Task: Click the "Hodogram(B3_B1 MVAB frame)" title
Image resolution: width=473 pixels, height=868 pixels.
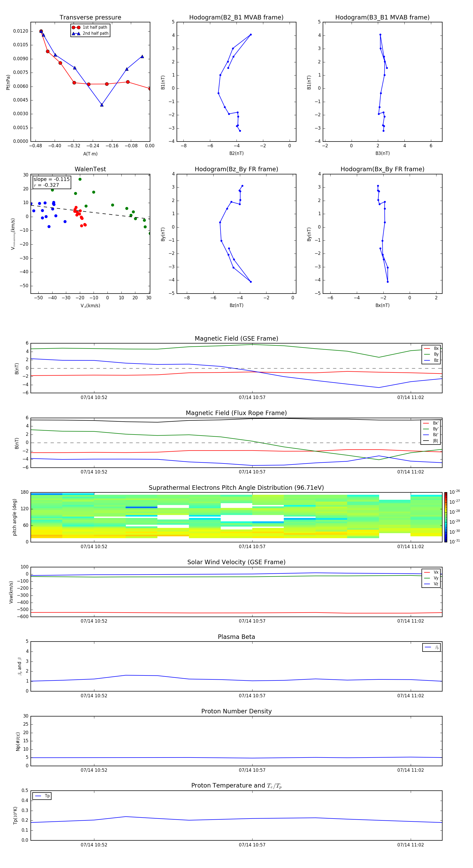Action: pos(382,17)
